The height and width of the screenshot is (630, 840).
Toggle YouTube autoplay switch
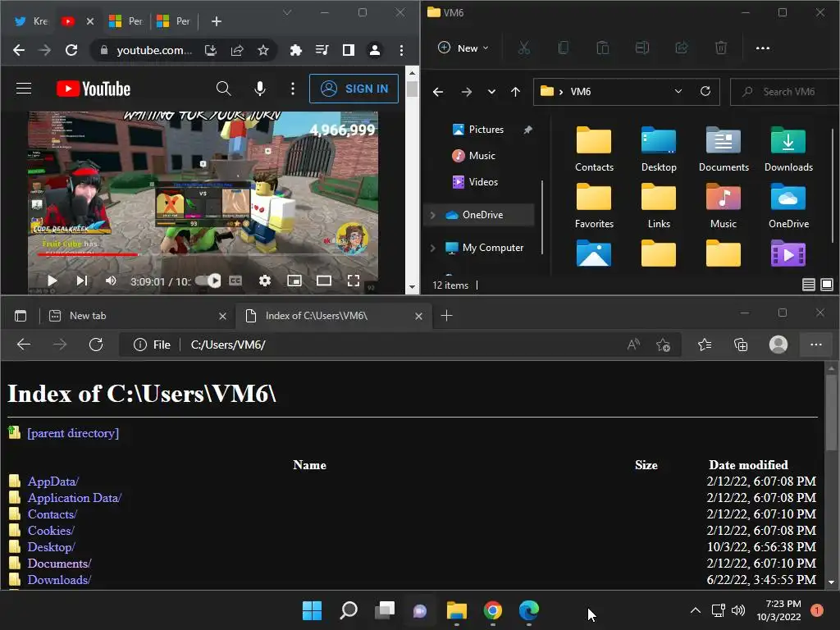[208, 281]
